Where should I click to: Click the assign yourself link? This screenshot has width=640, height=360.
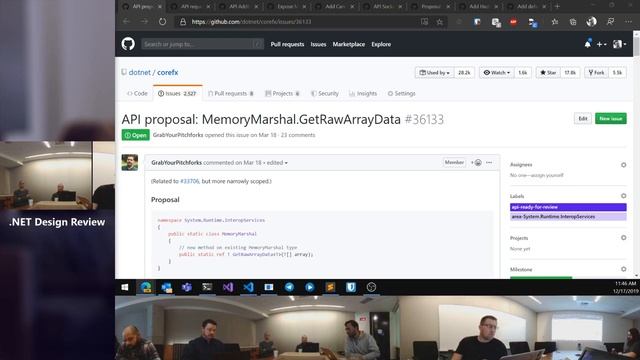click(549, 175)
